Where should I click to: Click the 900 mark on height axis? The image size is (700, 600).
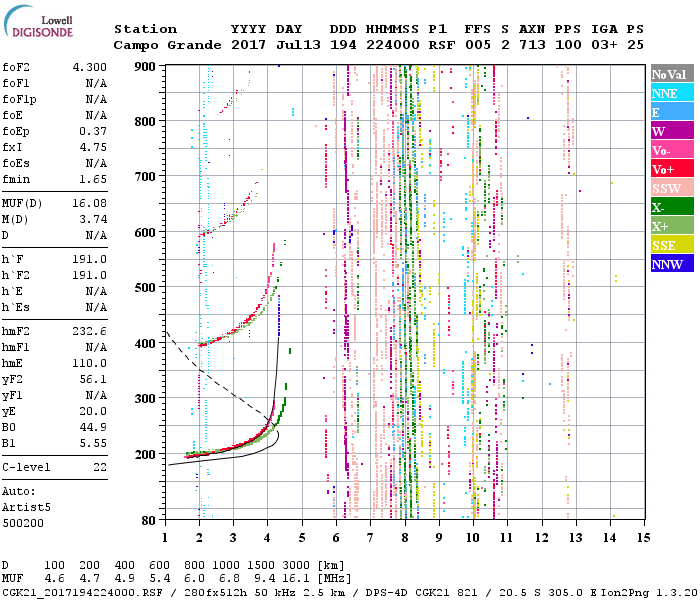pyautogui.click(x=146, y=66)
